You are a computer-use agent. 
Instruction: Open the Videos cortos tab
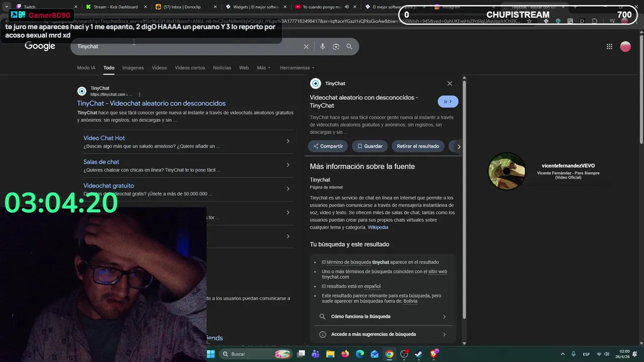pos(190,68)
